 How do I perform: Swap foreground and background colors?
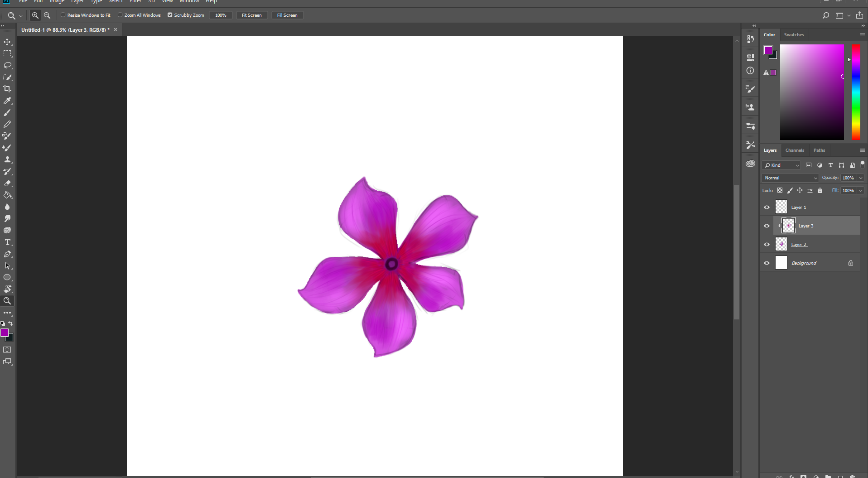tap(10, 323)
